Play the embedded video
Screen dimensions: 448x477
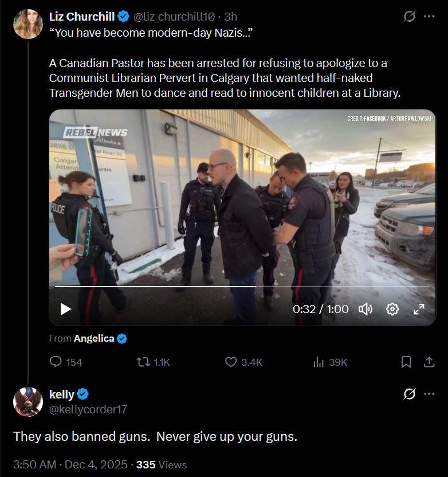(x=66, y=309)
